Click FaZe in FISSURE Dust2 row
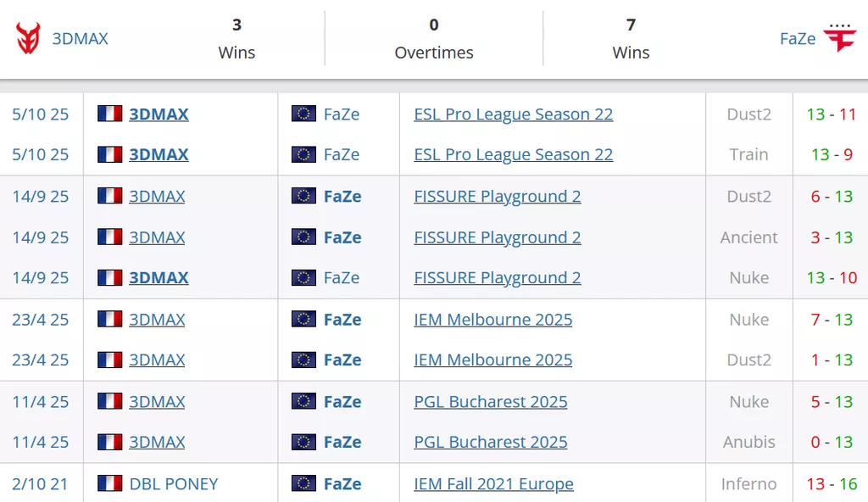The height and width of the screenshot is (502, 868). 342,196
